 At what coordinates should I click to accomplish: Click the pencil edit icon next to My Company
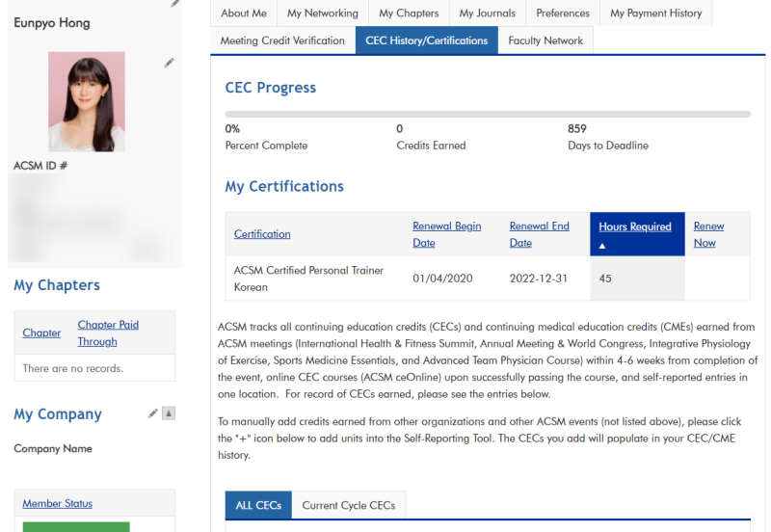tap(153, 413)
